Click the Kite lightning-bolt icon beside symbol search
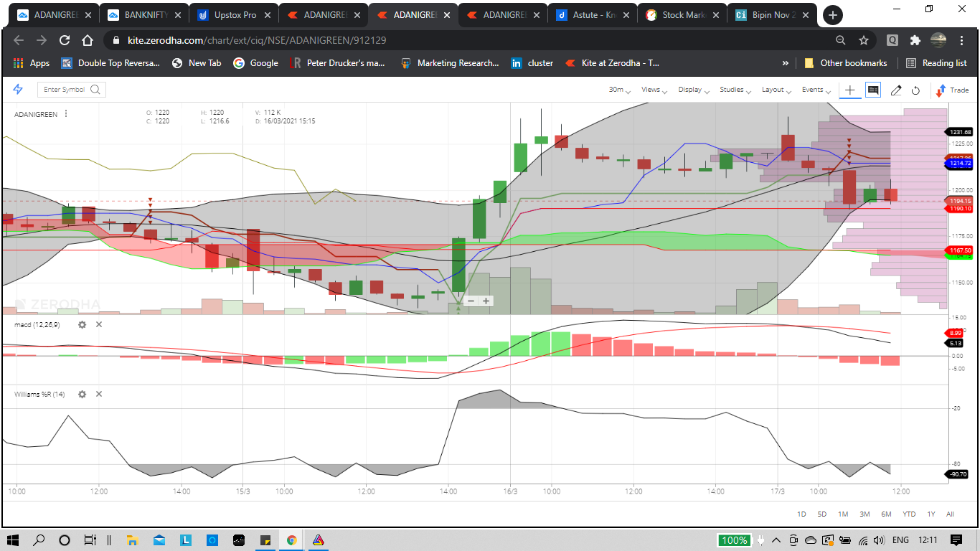Screen dimensions: 980x551 point(18,89)
